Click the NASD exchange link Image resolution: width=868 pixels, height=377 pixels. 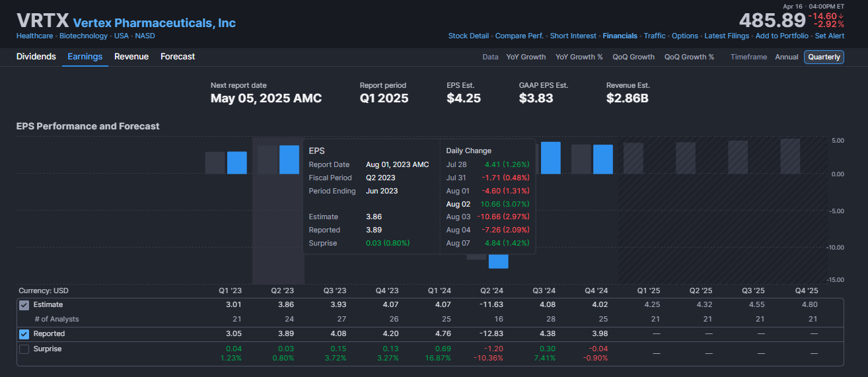(x=145, y=36)
